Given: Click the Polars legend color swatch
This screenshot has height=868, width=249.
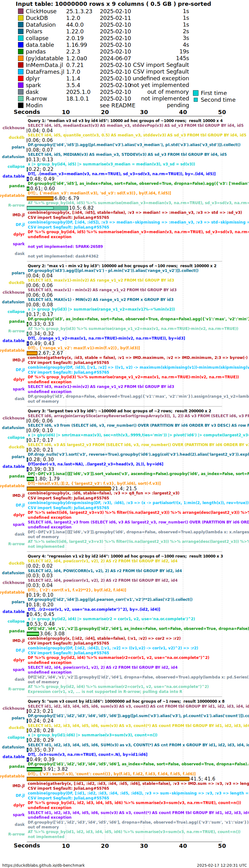Looking at the screenshot, I should click(21, 31).
